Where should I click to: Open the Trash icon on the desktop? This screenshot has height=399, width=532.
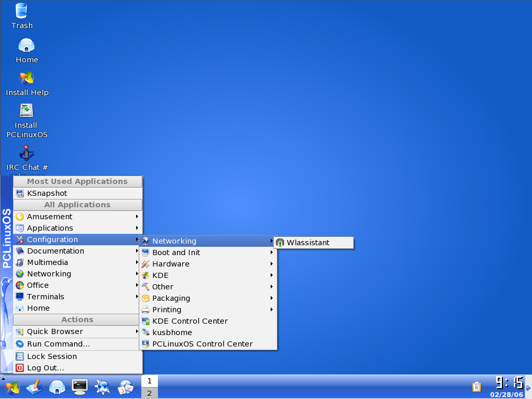click(x=22, y=16)
